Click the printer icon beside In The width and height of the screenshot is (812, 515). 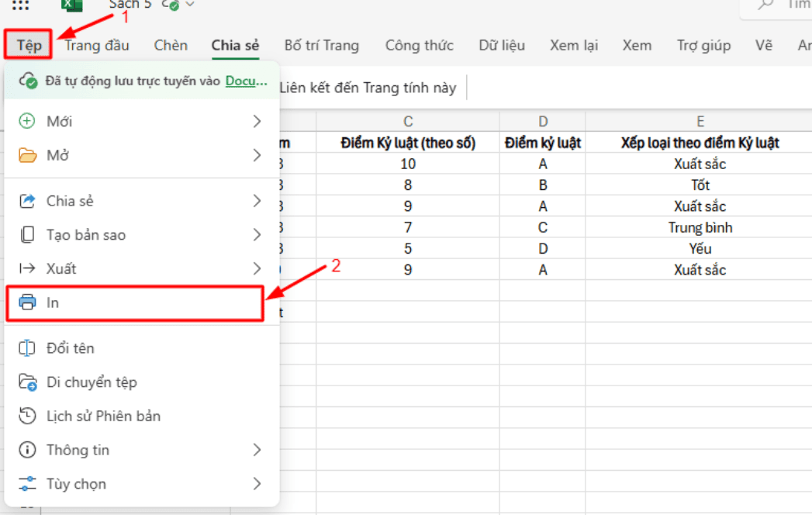point(27,302)
